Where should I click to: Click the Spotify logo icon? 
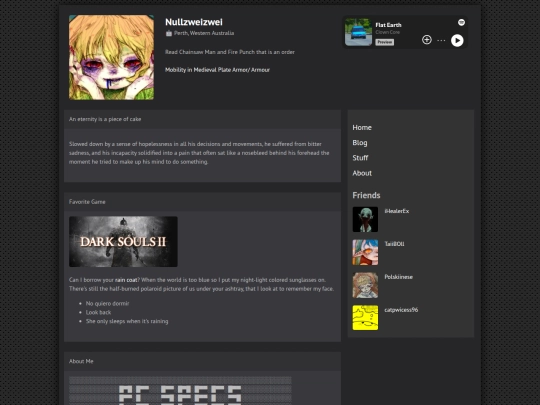tap(461, 22)
